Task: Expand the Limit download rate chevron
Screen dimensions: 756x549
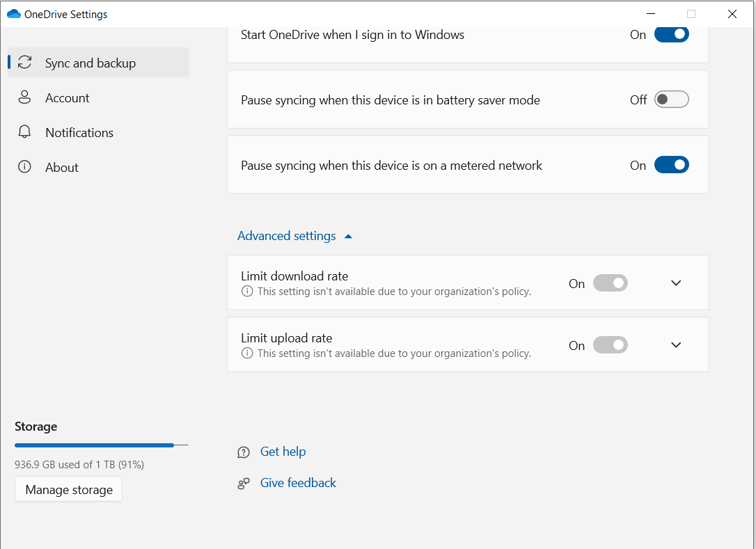Action: (676, 283)
